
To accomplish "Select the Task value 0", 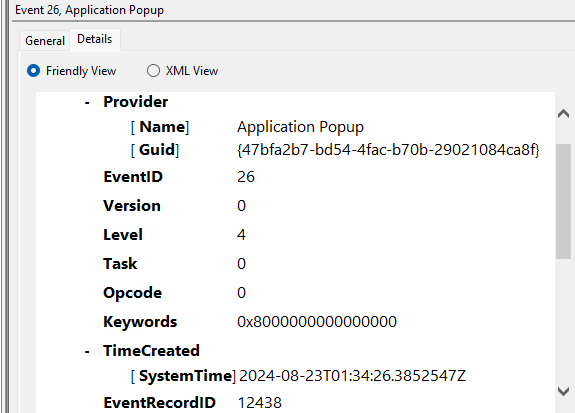I will pos(241,264).
